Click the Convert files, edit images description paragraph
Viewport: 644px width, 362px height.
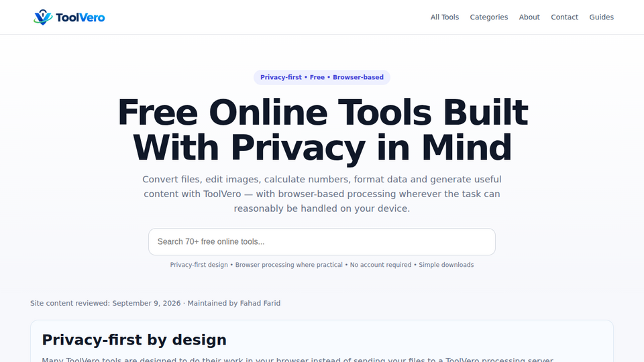click(322, 194)
